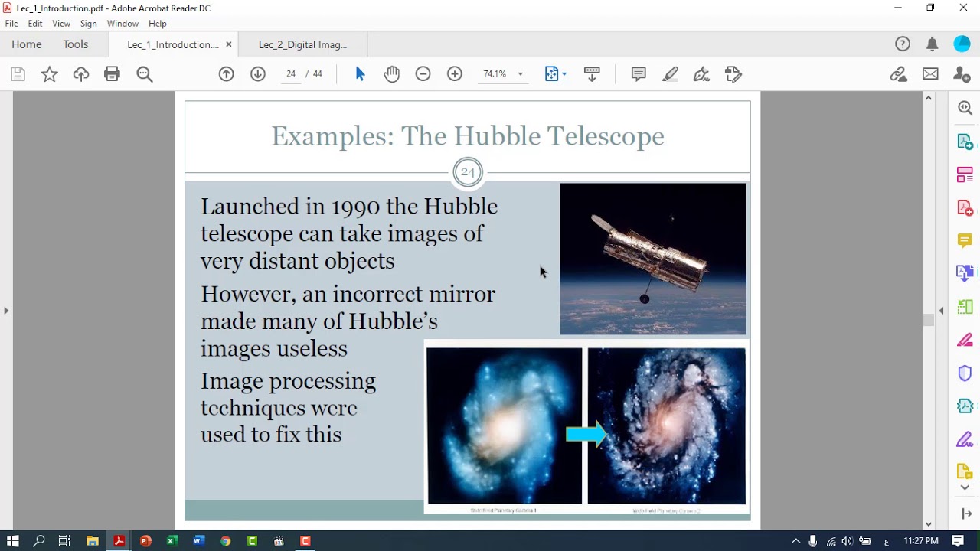Click the Save file icon
The image size is (980, 551).
pos(18,74)
